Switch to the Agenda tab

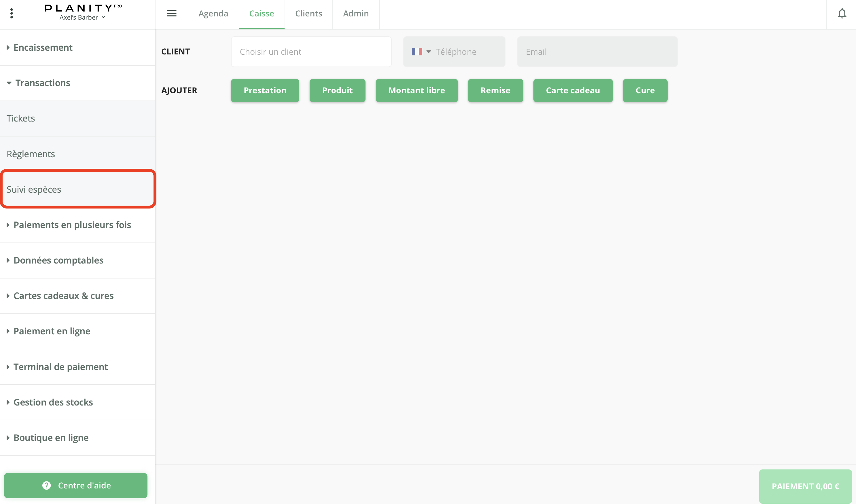click(x=213, y=14)
